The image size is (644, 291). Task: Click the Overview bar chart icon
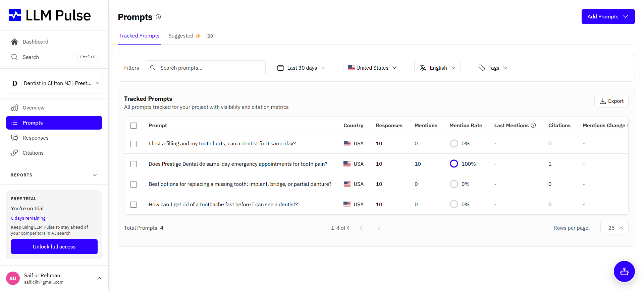pos(14,107)
